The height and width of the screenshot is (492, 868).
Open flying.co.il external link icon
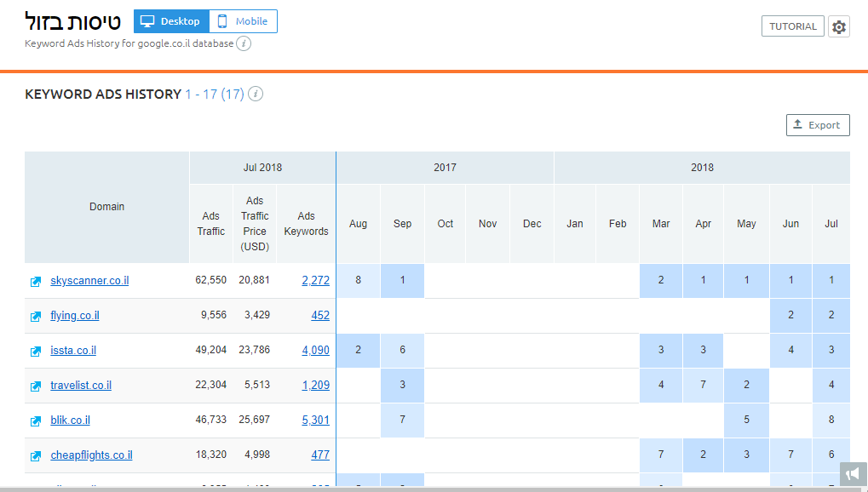point(36,316)
